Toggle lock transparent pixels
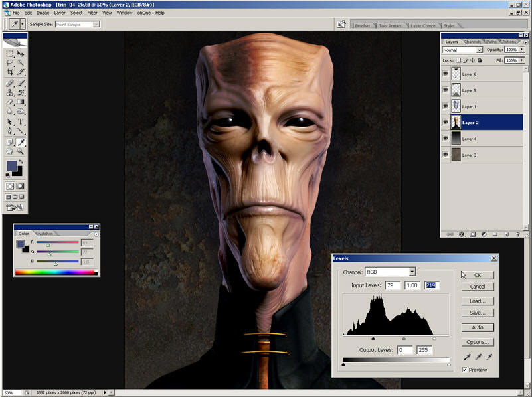 pos(458,60)
